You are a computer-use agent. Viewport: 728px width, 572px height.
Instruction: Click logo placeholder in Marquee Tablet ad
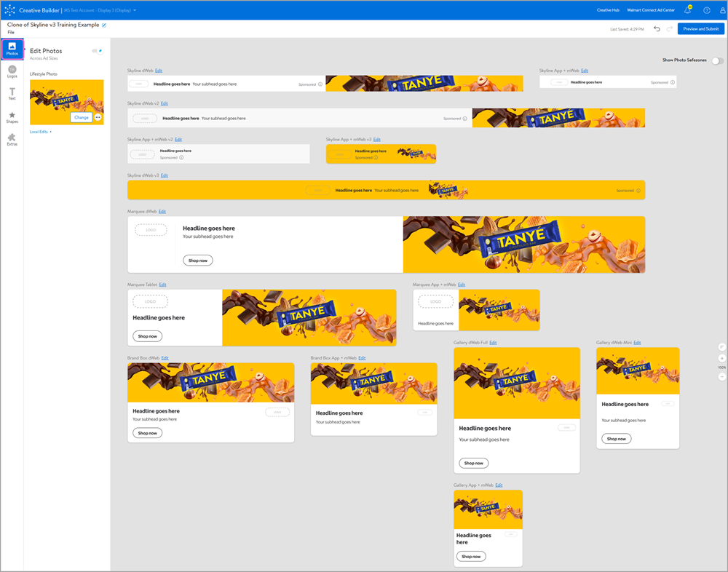click(151, 302)
